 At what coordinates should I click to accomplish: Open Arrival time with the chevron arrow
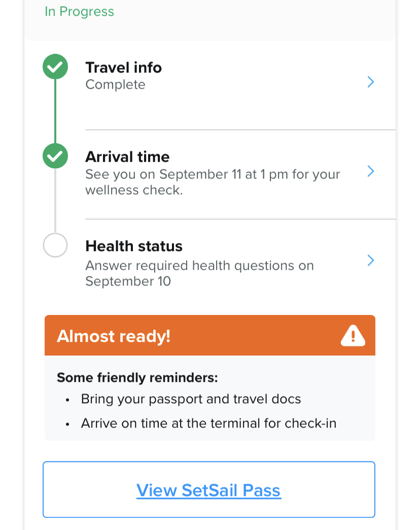[371, 171]
